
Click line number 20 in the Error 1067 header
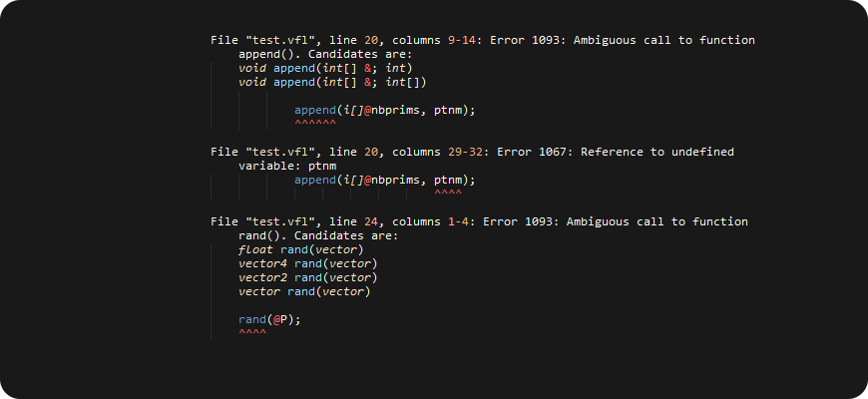[371, 152]
